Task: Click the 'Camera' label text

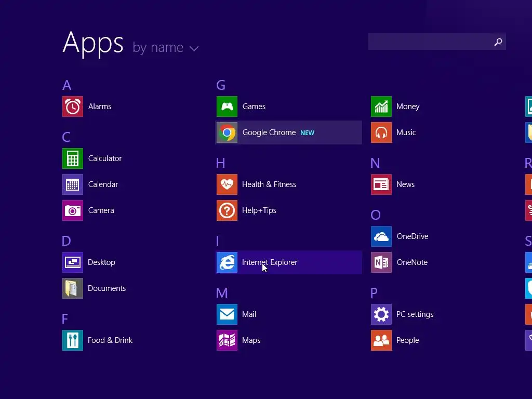Action: 101,210
